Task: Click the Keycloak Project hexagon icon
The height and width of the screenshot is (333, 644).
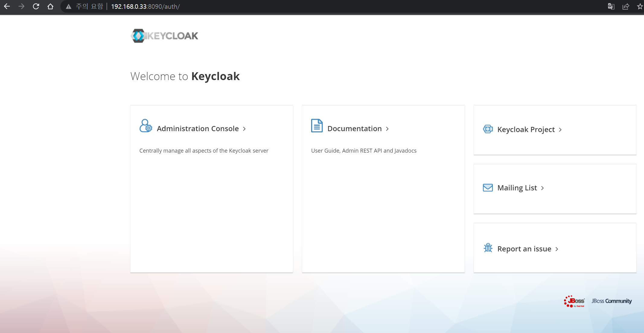Action: [488, 129]
